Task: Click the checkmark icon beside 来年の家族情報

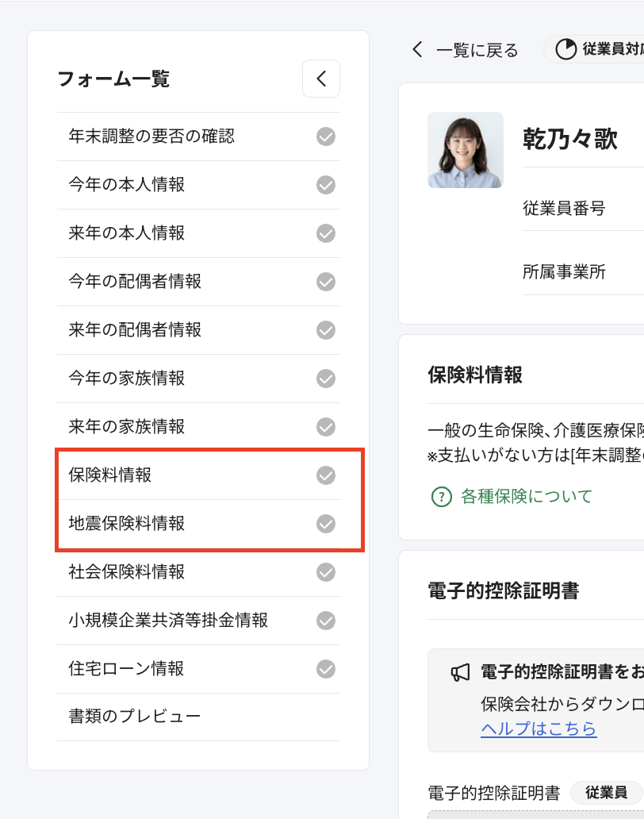Action: (325, 427)
